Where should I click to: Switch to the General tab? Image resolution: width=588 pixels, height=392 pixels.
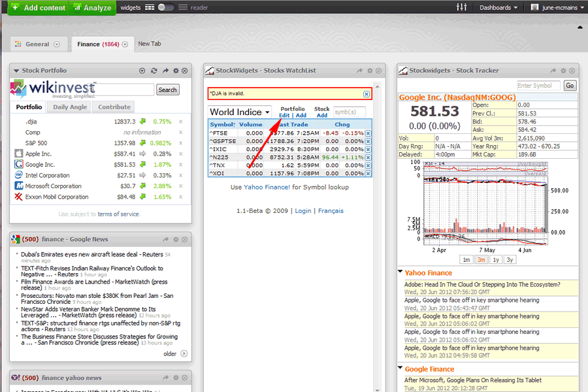37,44
